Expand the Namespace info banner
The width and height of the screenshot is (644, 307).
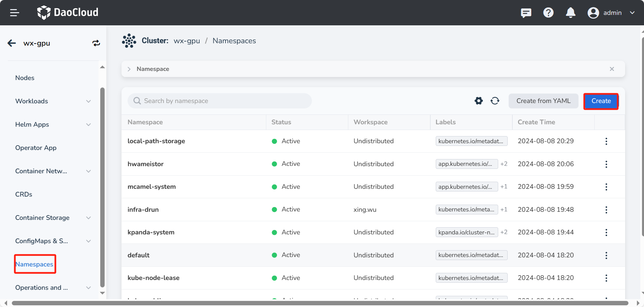click(129, 69)
